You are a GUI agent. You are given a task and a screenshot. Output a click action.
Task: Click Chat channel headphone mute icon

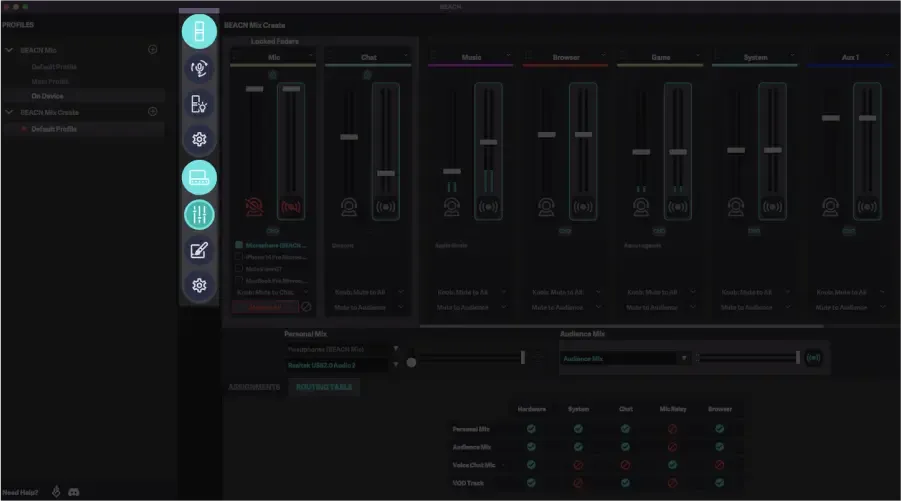[349, 207]
